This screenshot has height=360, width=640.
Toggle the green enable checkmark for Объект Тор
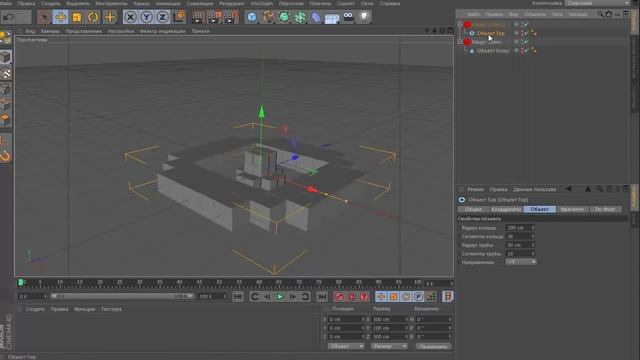pyautogui.click(x=526, y=33)
